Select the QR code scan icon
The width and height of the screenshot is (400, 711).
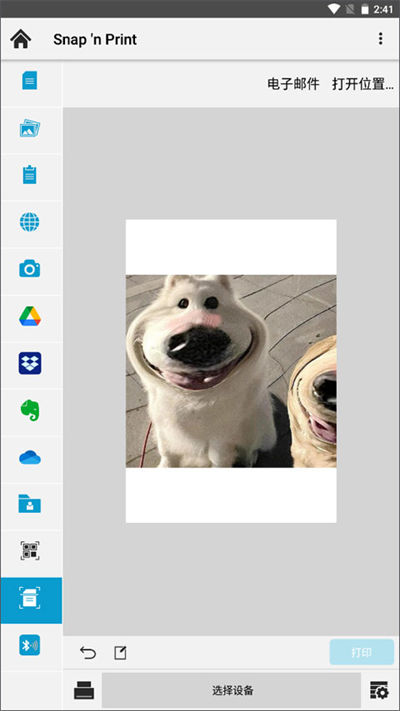[x=30, y=551]
